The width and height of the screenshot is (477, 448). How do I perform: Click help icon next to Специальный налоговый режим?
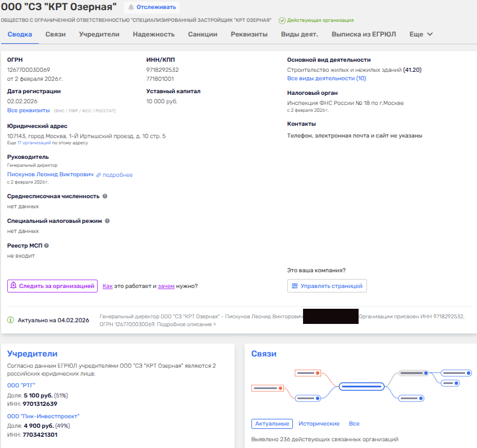coord(107,221)
